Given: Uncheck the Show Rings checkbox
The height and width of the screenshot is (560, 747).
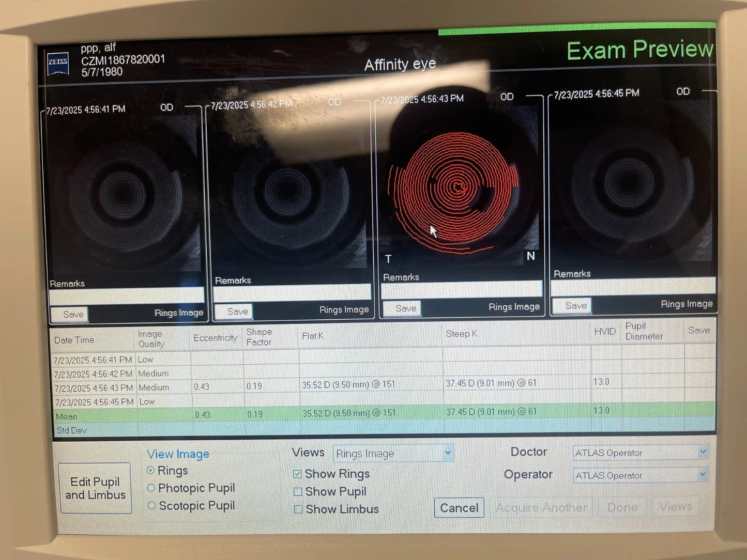Looking at the screenshot, I should click(x=297, y=474).
